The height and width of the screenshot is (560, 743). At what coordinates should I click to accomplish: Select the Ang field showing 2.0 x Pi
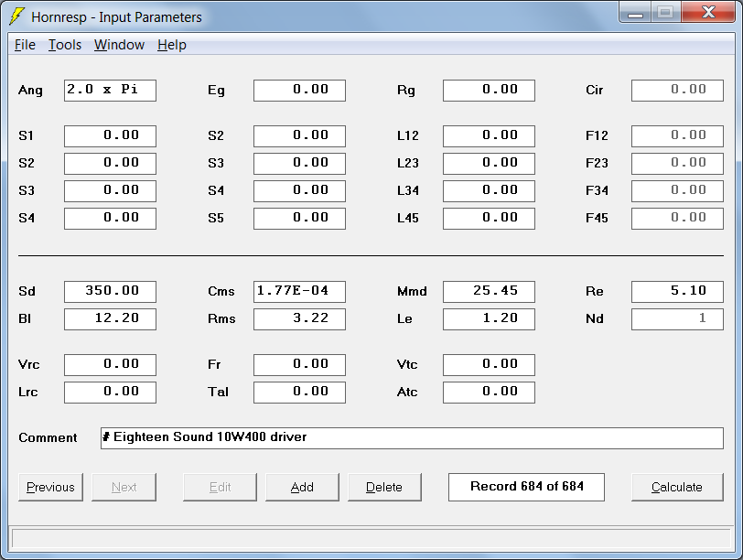[110, 91]
